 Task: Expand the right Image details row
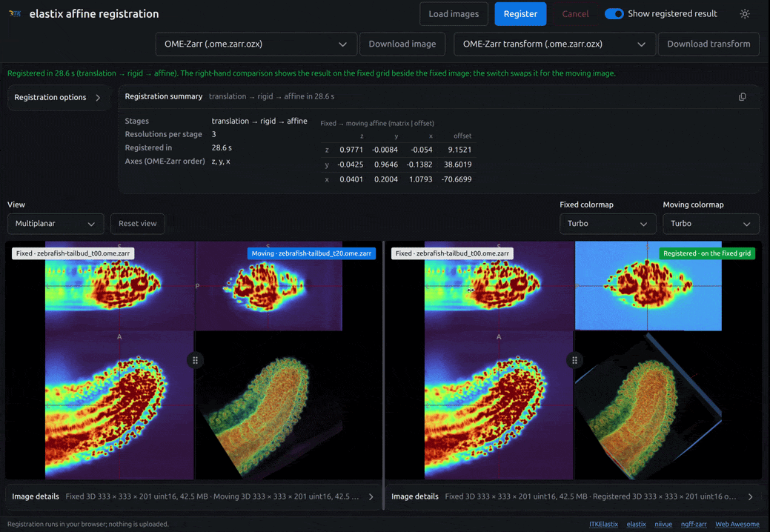tap(573, 496)
